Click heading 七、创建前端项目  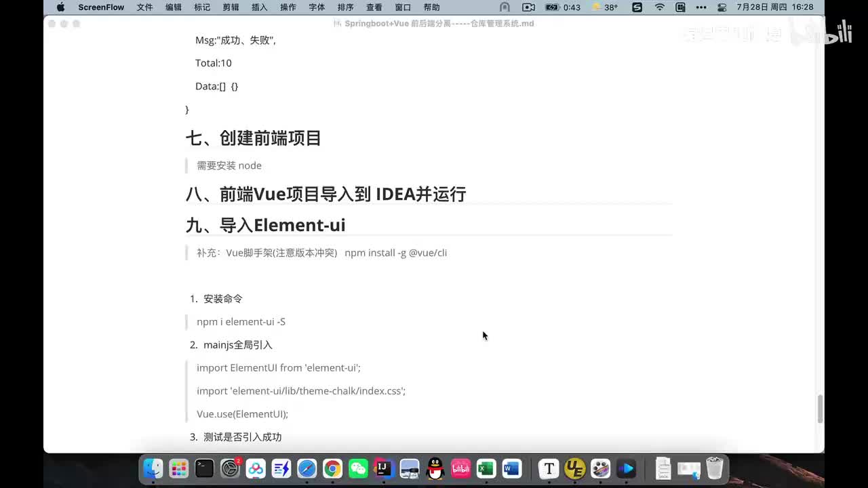(254, 138)
